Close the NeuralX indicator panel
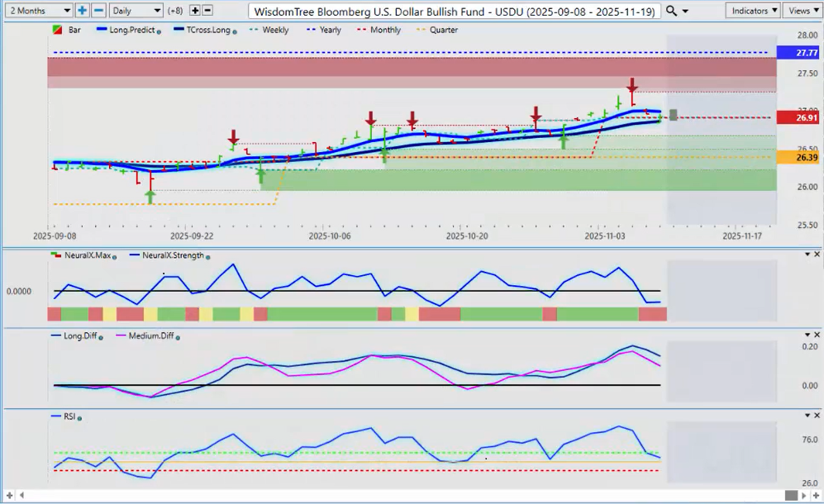 [816, 254]
